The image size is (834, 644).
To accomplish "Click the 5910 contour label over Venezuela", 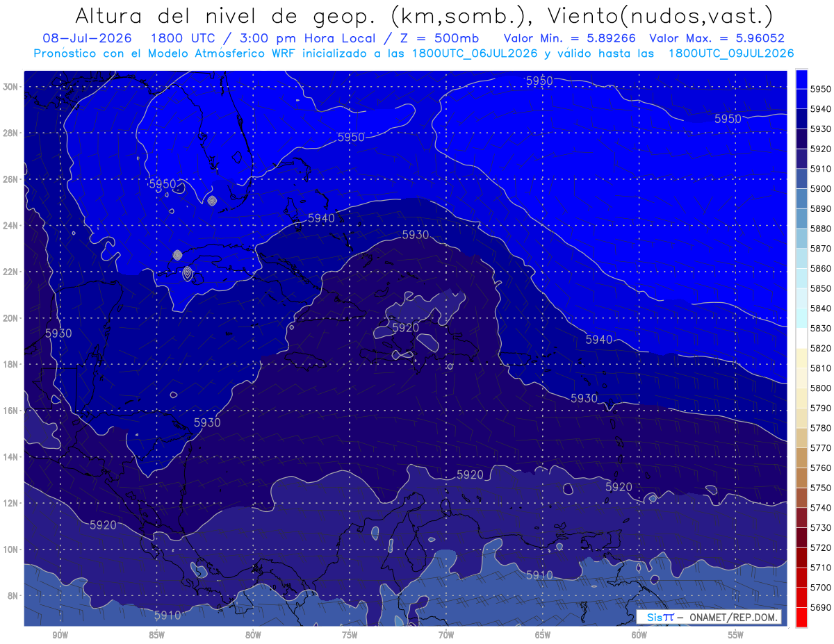I will tap(539, 575).
